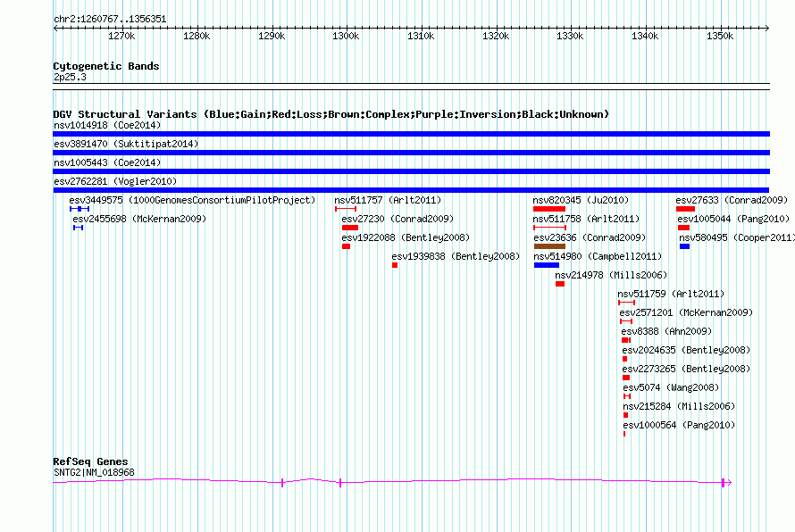
Task: Select esv3449575 (1000GenomesConsortiumPilotProject) label
Action: point(192,200)
